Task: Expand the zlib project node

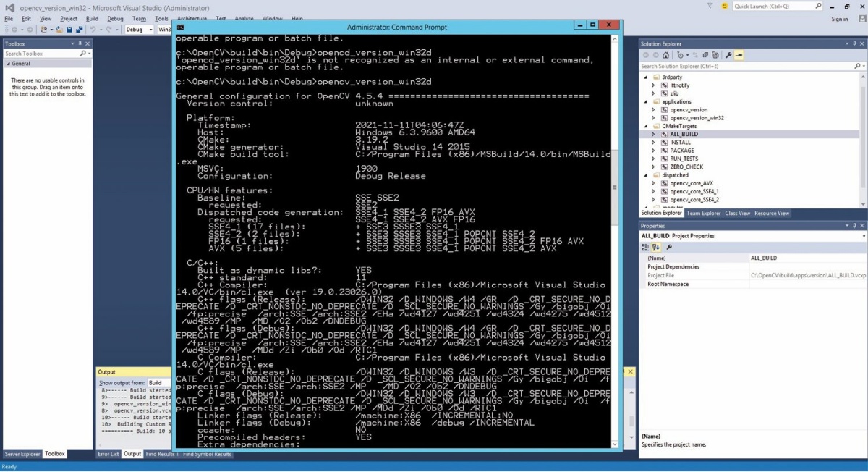Action: tap(653, 93)
